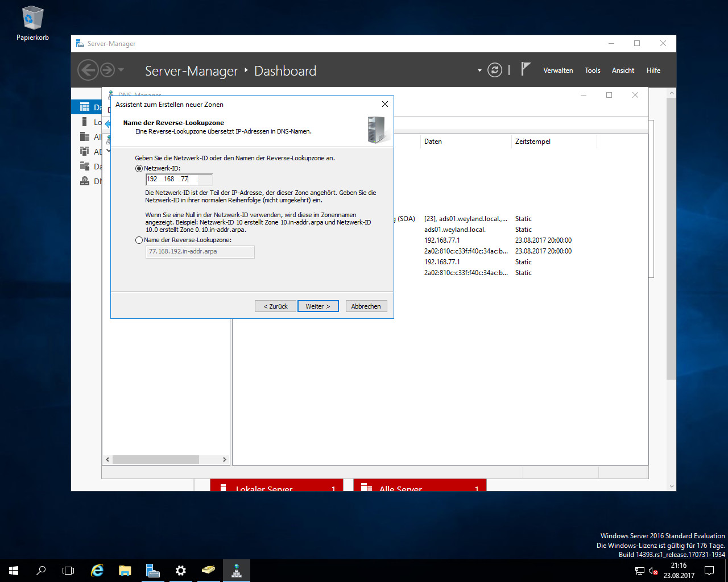Select Name der Reverse-Lookupzone radio option

[x=139, y=240]
